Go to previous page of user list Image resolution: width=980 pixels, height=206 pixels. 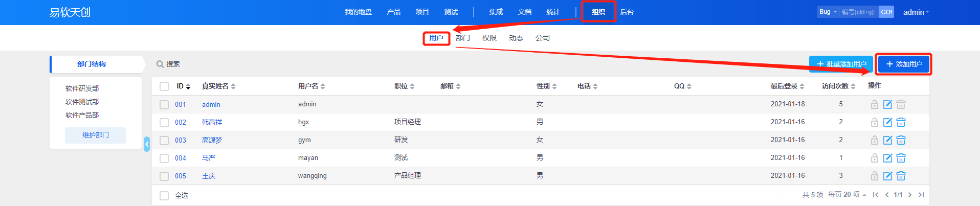(x=887, y=195)
